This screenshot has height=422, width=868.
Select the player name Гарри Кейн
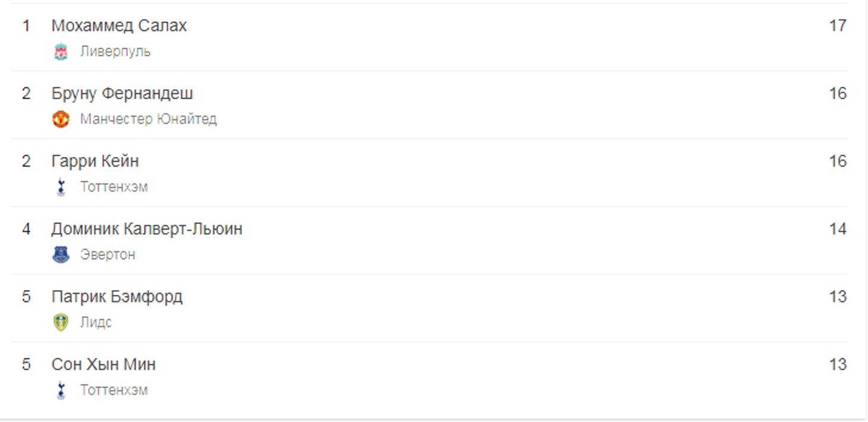click(95, 161)
